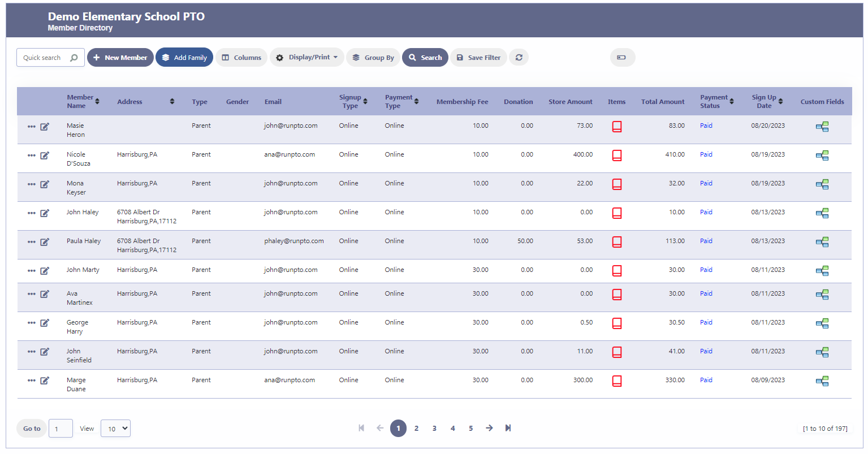Click the Quick search input field

45,58
